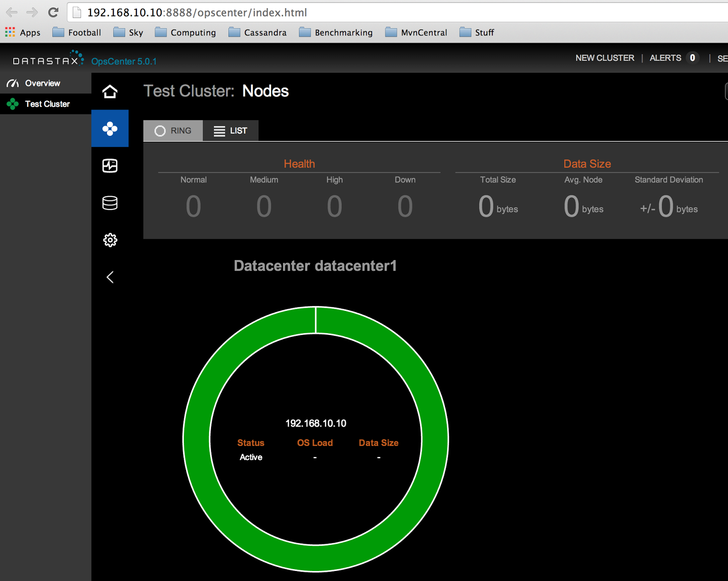Click the alerts count badge 0
The width and height of the screenshot is (728, 581).
pyautogui.click(x=693, y=58)
